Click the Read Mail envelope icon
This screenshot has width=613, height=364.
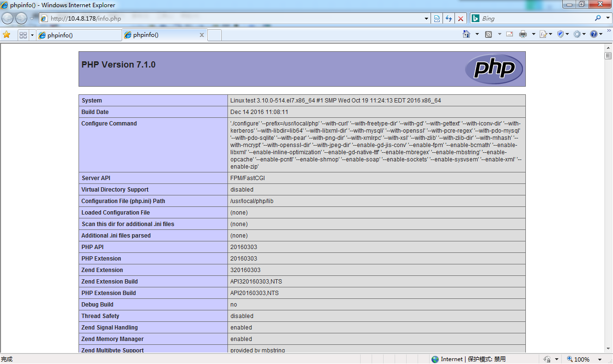[x=510, y=34]
